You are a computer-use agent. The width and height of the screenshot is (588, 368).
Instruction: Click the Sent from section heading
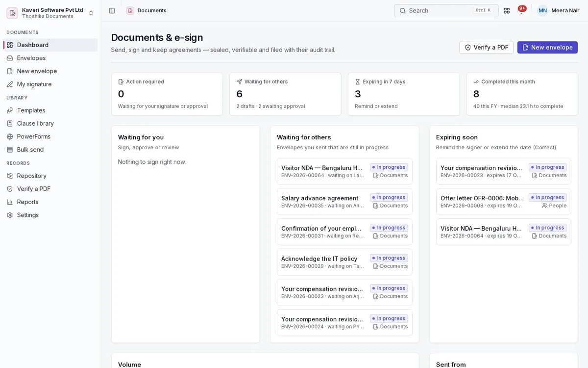(451, 365)
